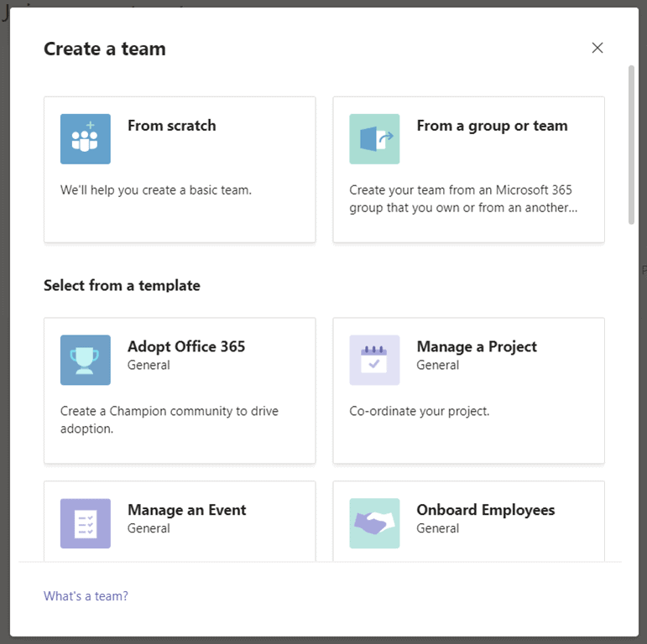Click the Adopt Office 365 trophy icon
The height and width of the screenshot is (644, 647).
[86, 360]
